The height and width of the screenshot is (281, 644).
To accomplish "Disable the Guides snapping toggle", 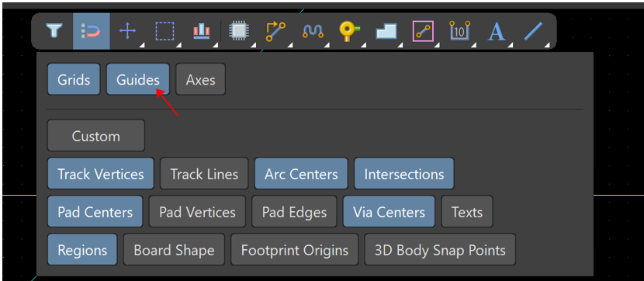I will 138,79.
